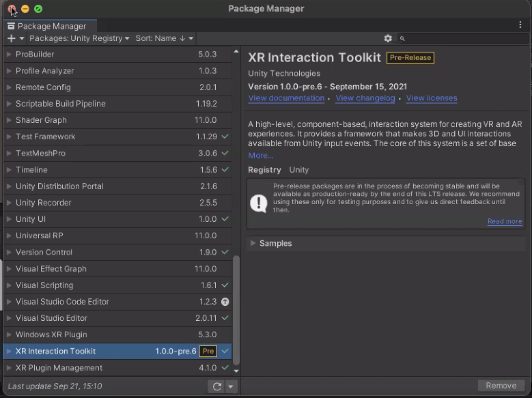Screen dimensions: 532x398
Task: Click Read more in pre-release notice
Action: coord(505,221)
